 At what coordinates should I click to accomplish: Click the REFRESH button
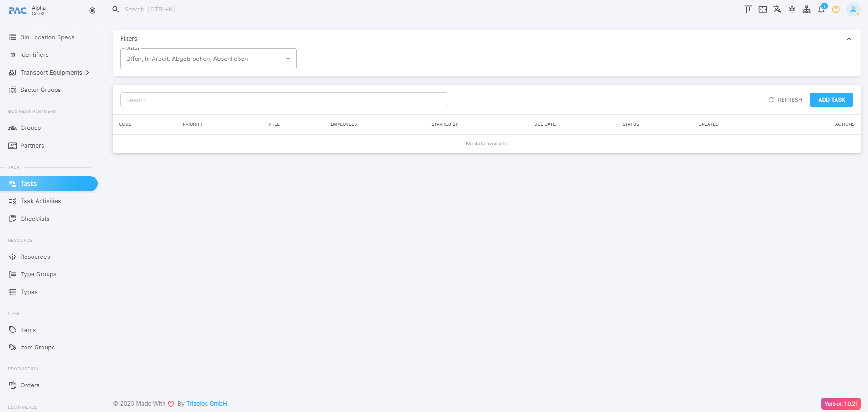(x=785, y=100)
